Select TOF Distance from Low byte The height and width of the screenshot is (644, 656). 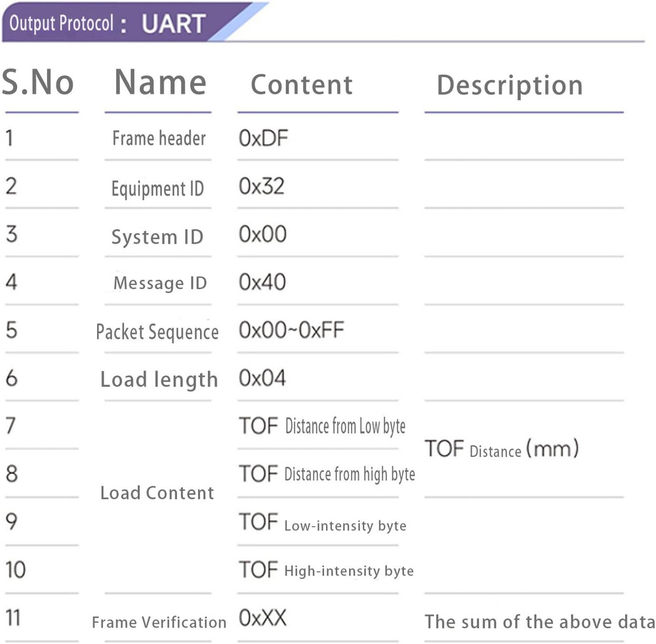pos(322,427)
